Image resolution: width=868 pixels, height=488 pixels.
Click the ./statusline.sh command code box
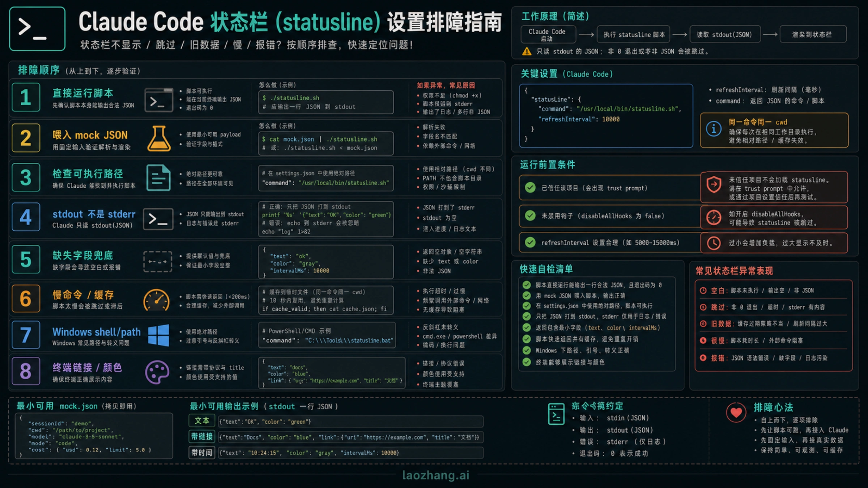tap(326, 102)
